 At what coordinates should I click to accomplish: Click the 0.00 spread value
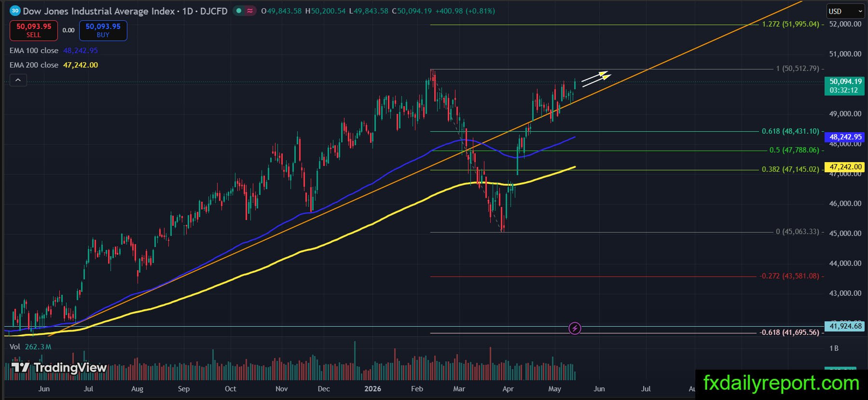[69, 30]
